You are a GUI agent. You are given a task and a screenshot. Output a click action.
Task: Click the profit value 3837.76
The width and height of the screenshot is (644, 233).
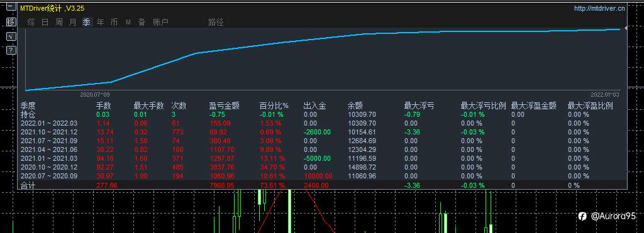pyautogui.click(x=222, y=167)
